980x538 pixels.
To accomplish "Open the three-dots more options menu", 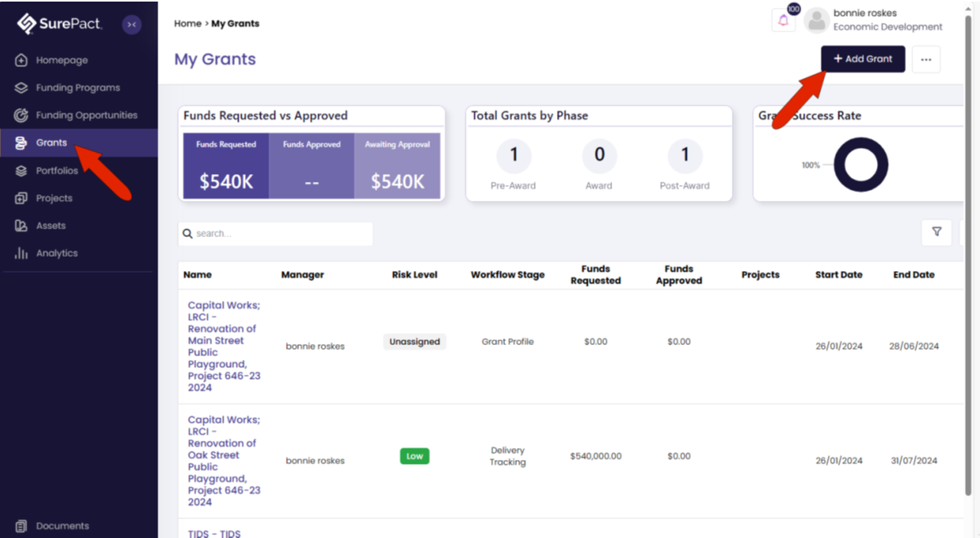I will pos(926,59).
